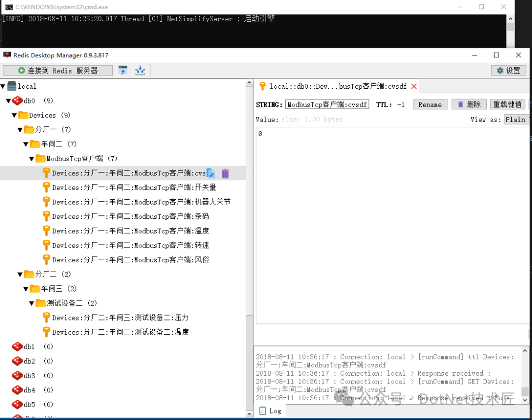Click the db1 database icon
Screen dimensions: 532x420
17,347
